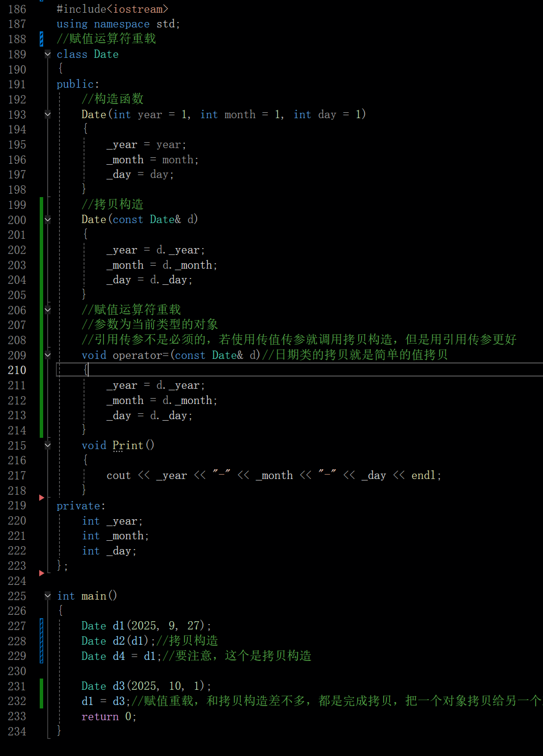Collapse the Date constructor fold arrow on line 193
543x756 pixels.
tap(48, 115)
